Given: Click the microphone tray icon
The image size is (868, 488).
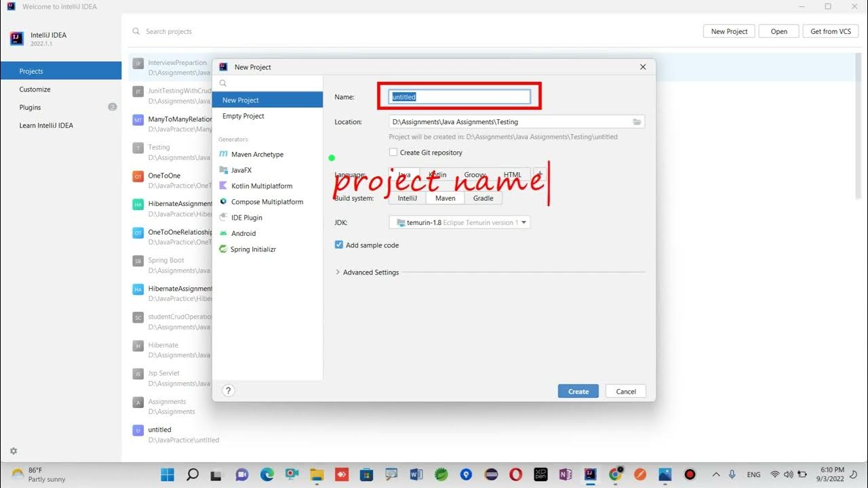Looking at the screenshot, I should (732, 474).
